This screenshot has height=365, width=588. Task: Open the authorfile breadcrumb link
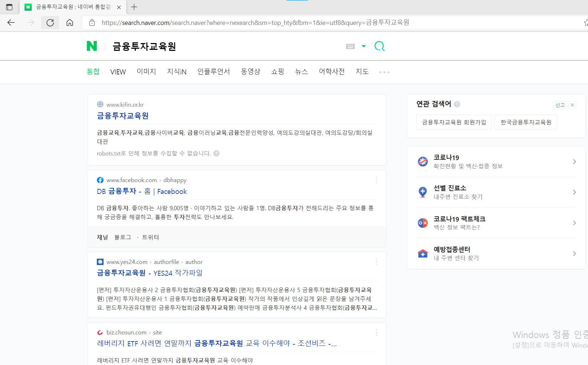click(166, 262)
